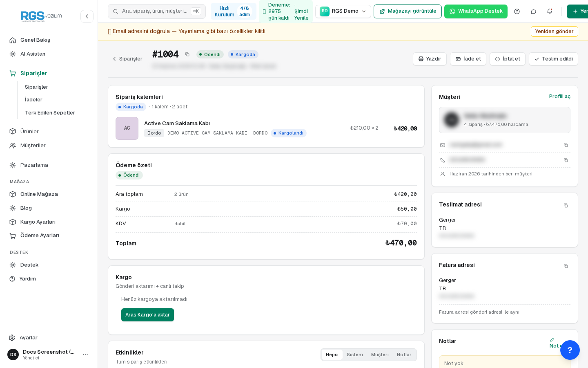
Task: Open the help circle icon in top bar
Action: [x=517, y=11]
